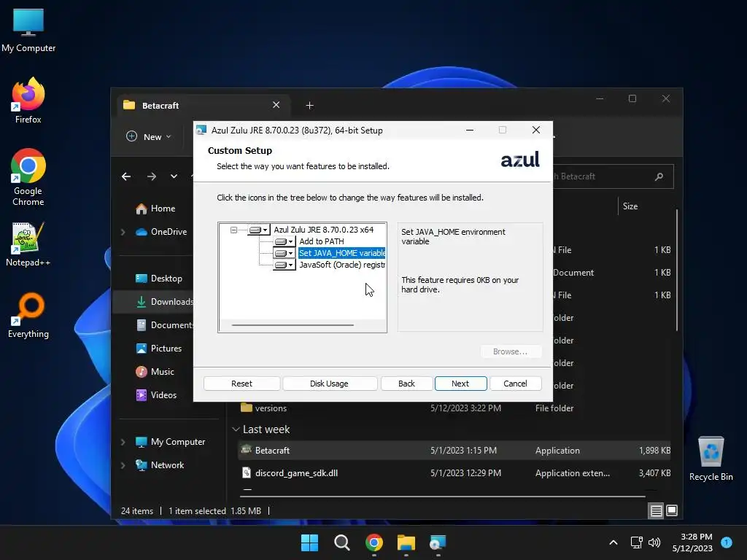This screenshot has width=747, height=560.
Task: Open Downloads in the Explorer sidebar
Action: [x=164, y=302]
